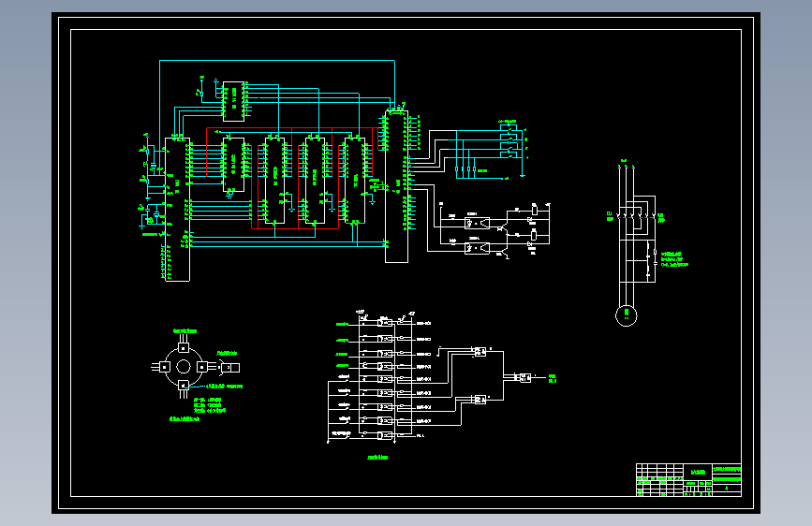The image size is (812, 526).
Task: Select the final output logic gate
Action: [x=525, y=378]
